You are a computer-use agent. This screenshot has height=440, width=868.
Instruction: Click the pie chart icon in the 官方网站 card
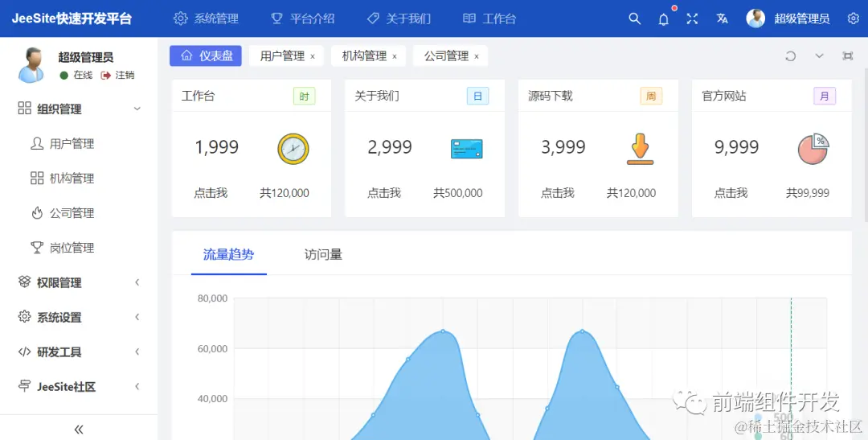pos(813,149)
